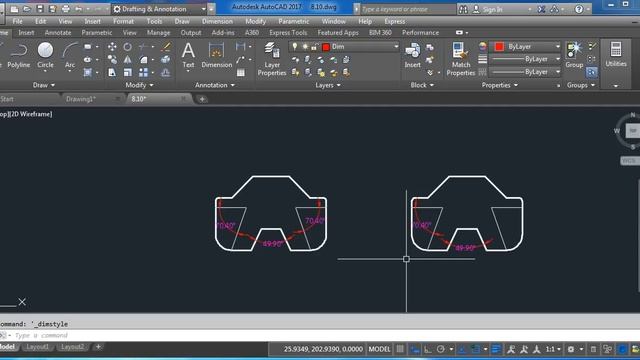Activate Match Properties tool
The image size is (640, 360).
461,59
